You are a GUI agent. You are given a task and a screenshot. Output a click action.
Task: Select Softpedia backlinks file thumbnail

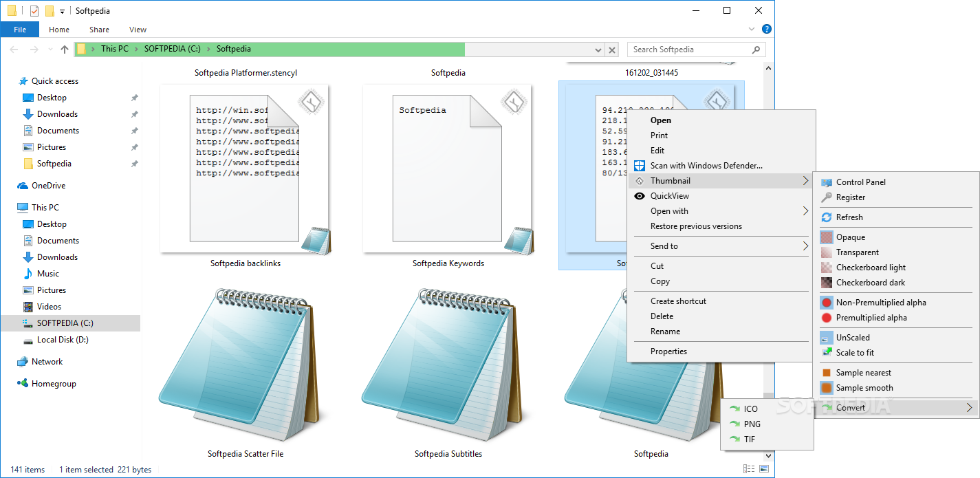coord(246,169)
